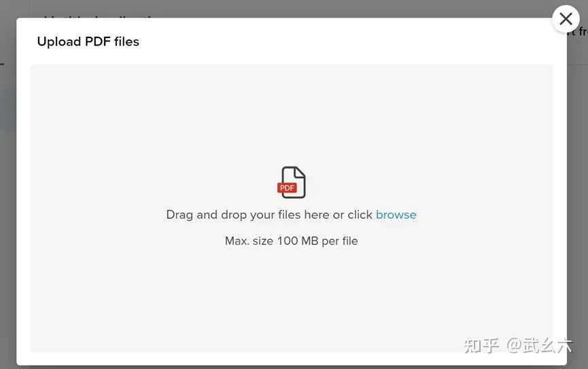588x369 pixels.
Task: Click the red PDF badge label
Action: [287, 188]
